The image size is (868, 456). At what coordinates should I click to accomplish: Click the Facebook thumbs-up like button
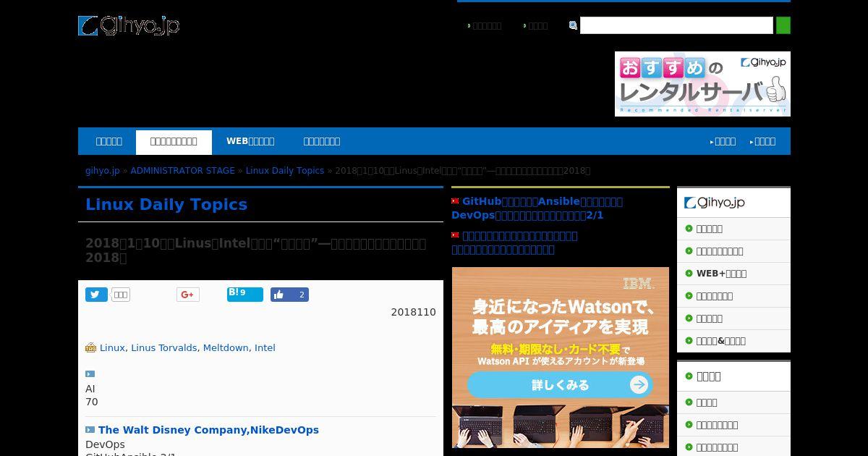(289, 295)
